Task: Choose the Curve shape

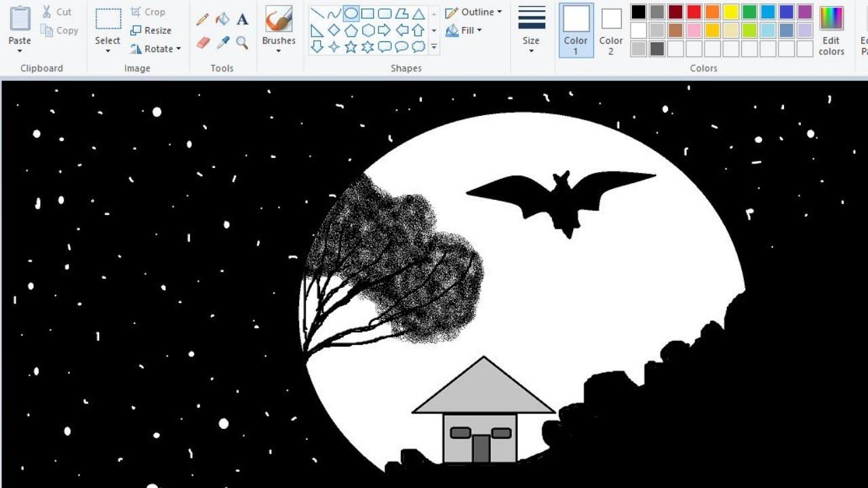Action: tap(334, 13)
